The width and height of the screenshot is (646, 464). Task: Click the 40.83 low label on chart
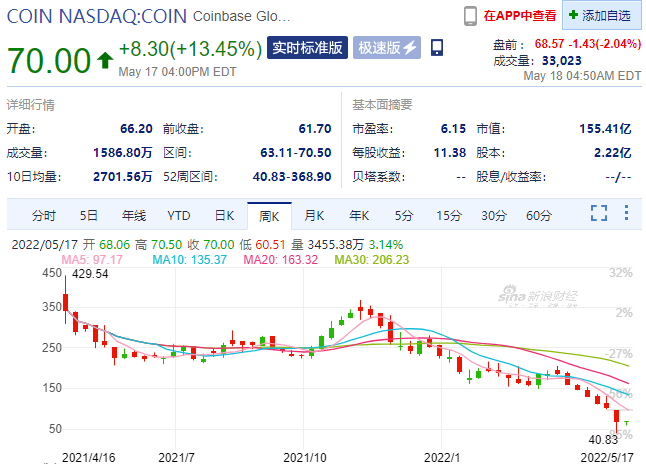click(x=603, y=440)
